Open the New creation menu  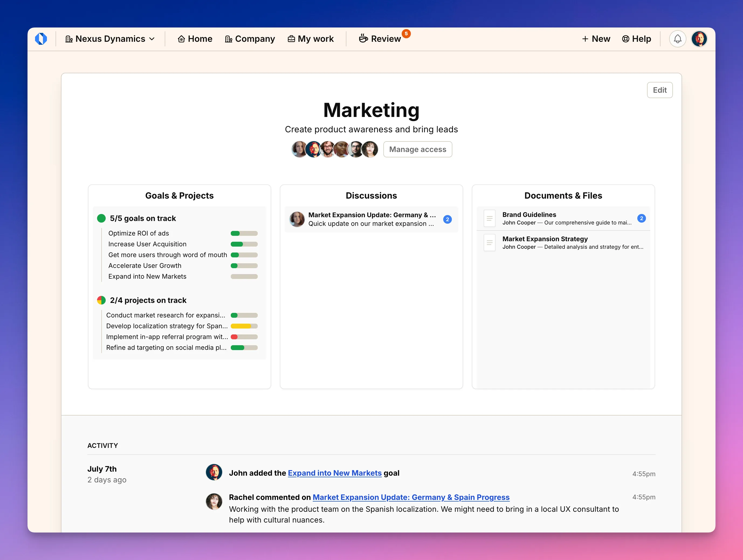[596, 39]
